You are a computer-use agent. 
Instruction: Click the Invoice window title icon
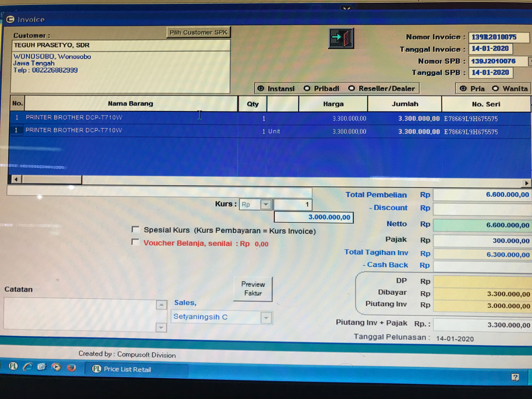pyautogui.click(x=10, y=19)
